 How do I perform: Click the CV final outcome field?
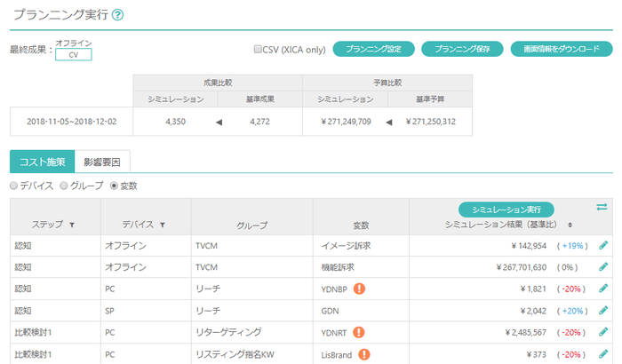73,55
